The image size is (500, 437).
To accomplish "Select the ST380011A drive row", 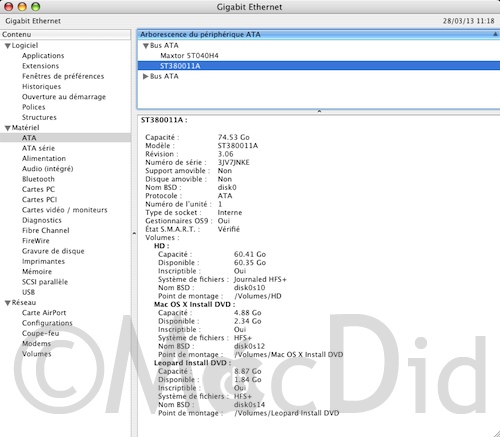I will [x=319, y=66].
